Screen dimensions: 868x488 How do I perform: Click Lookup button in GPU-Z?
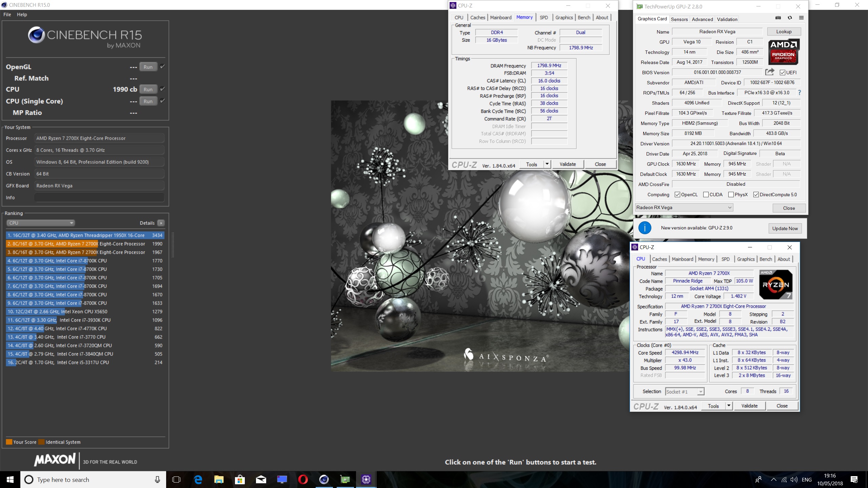pos(784,32)
